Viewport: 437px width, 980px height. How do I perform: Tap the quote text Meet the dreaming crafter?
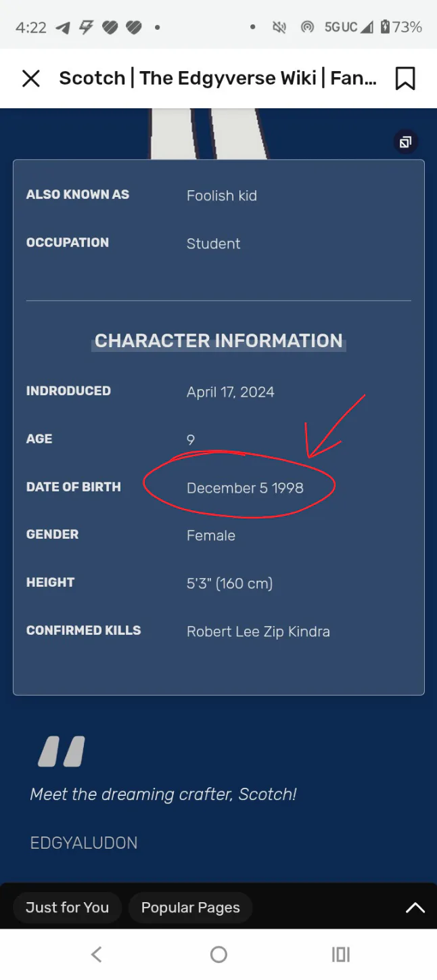tap(163, 794)
